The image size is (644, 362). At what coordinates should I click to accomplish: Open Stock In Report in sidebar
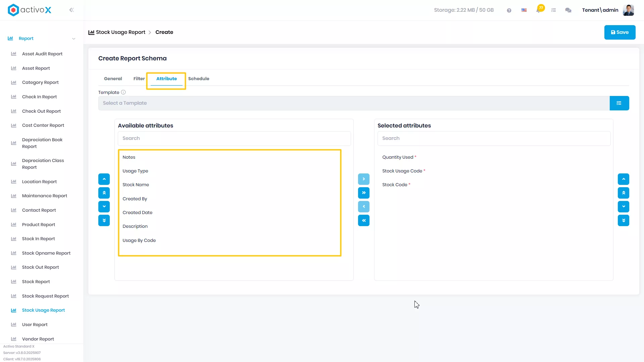[x=39, y=239]
